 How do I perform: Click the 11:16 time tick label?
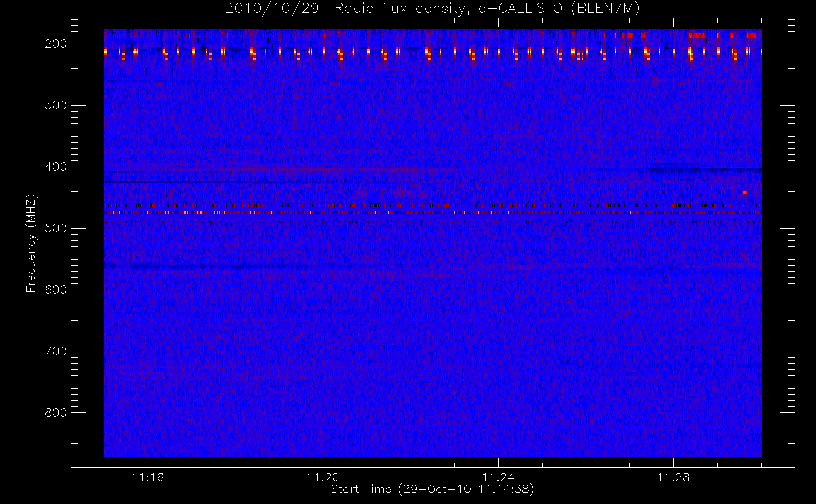pyautogui.click(x=148, y=477)
